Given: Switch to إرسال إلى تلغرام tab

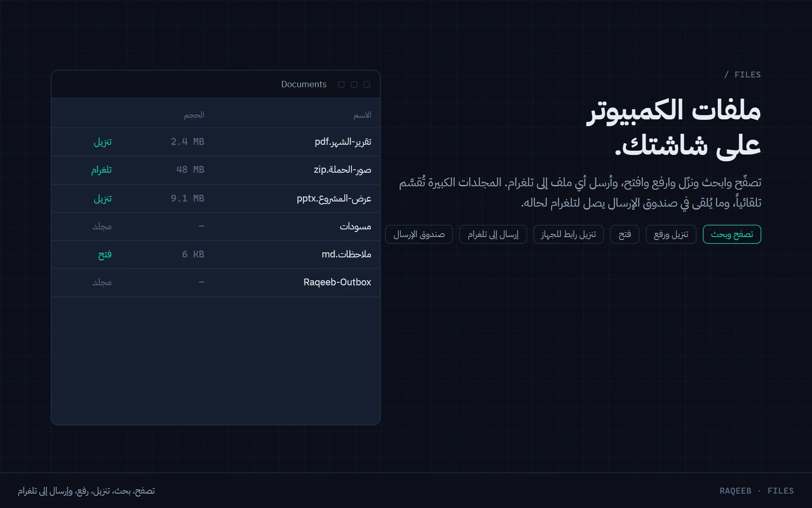Looking at the screenshot, I should 493,234.
